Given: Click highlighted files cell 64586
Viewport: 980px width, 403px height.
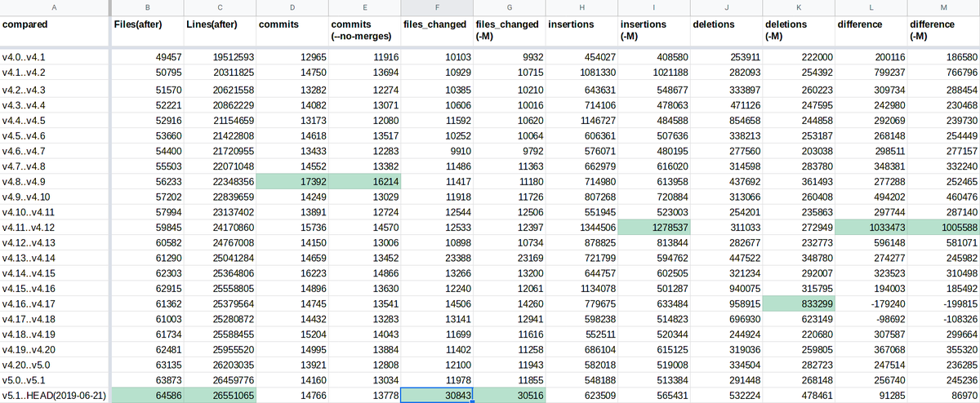Looking at the screenshot, I should (x=146, y=396).
